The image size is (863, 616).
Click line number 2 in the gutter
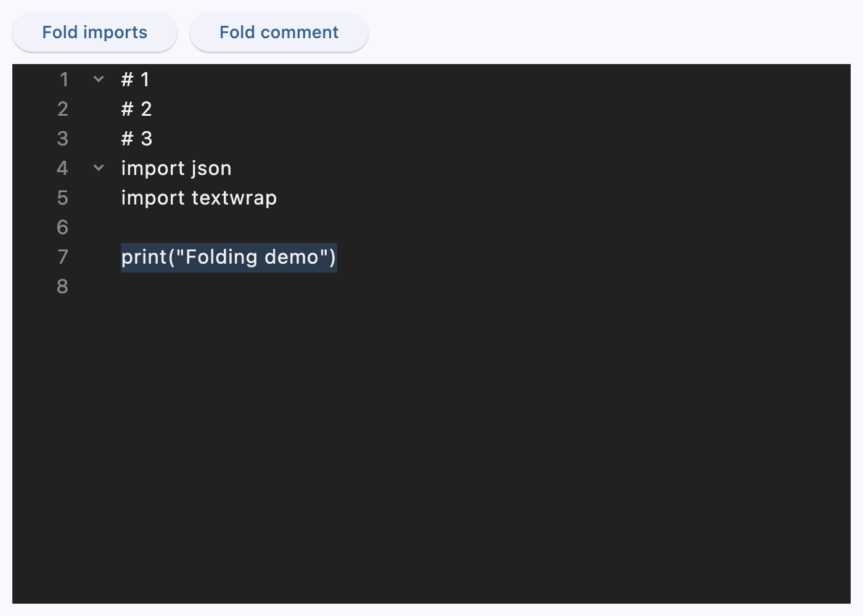click(x=62, y=108)
